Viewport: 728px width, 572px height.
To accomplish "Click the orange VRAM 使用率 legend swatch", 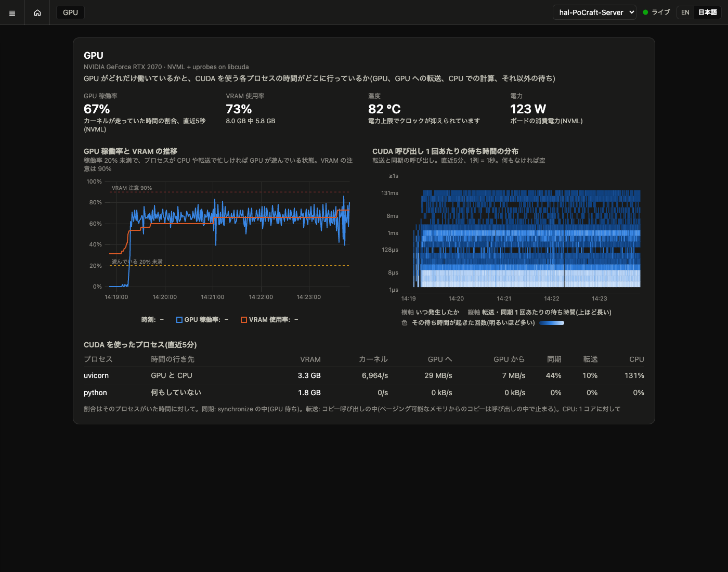I will [244, 320].
